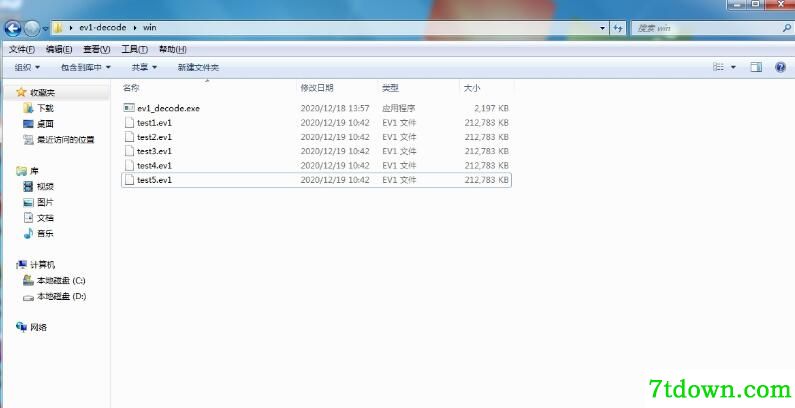Click the 网络 network icon

[x=21, y=327]
